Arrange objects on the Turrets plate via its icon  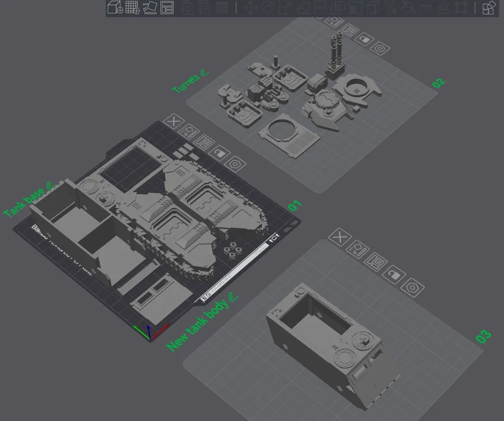pos(349,30)
